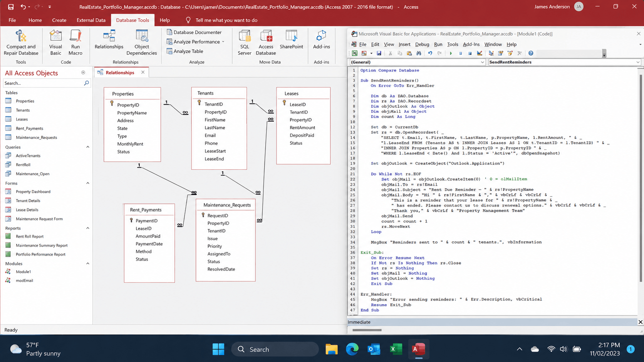This screenshot has width=644, height=362.
Task: Open Outlook from Windows taskbar
Action: pyautogui.click(x=374, y=349)
